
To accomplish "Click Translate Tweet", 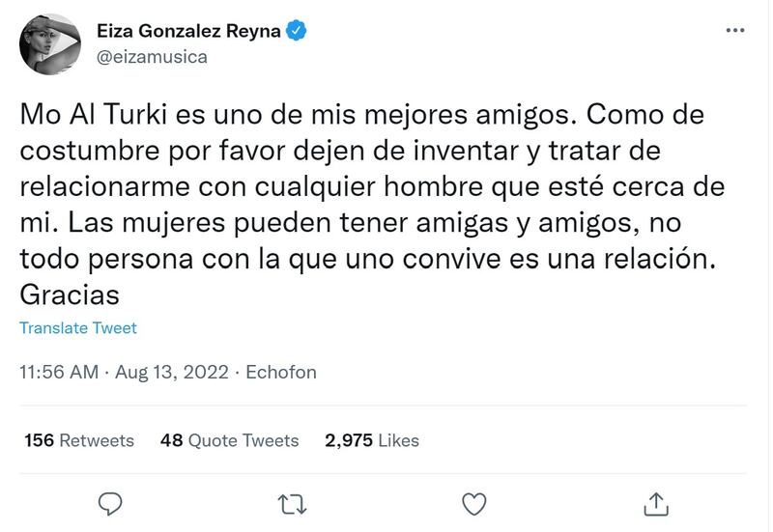I will [x=78, y=328].
